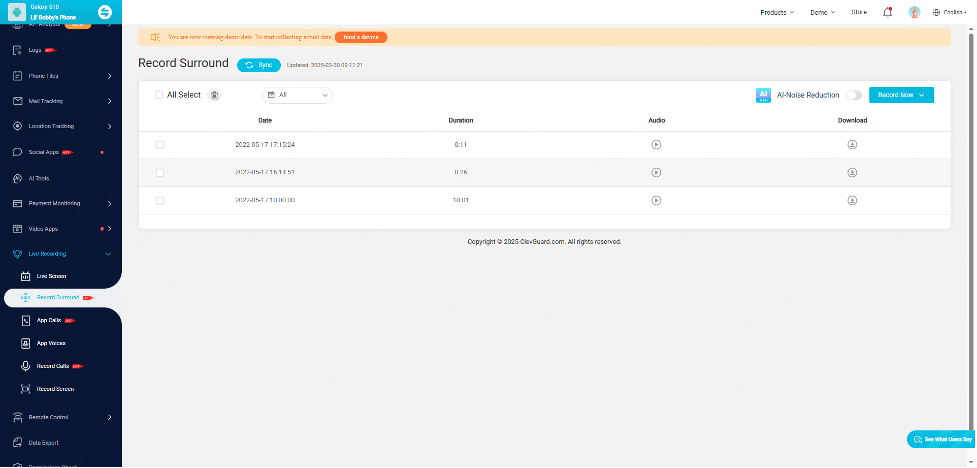Open the notification bell
Screen dimensions: 977x468
pyautogui.click(x=887, y=12)
